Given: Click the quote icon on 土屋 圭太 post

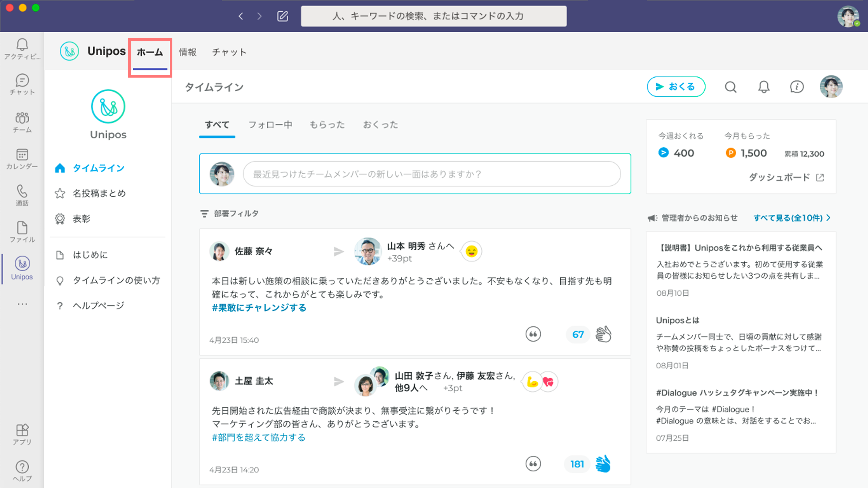Looking at the screenshot, I should click(x=533, y=464).
